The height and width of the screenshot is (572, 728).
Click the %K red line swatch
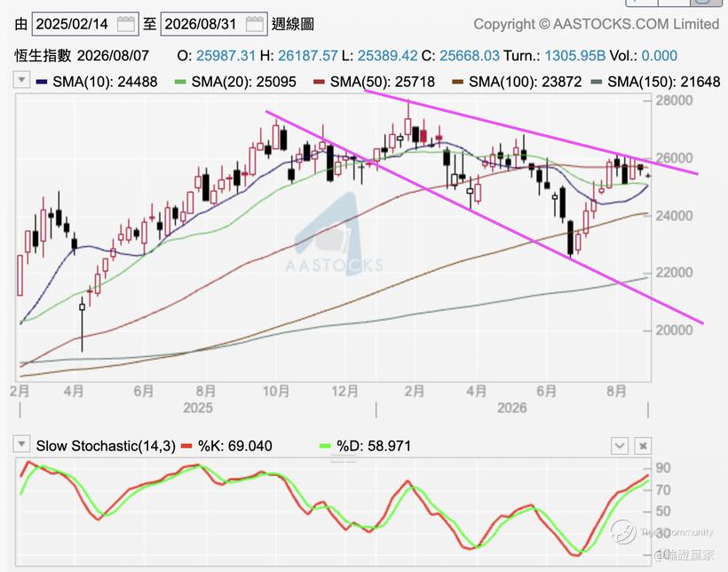pos(186,446)
